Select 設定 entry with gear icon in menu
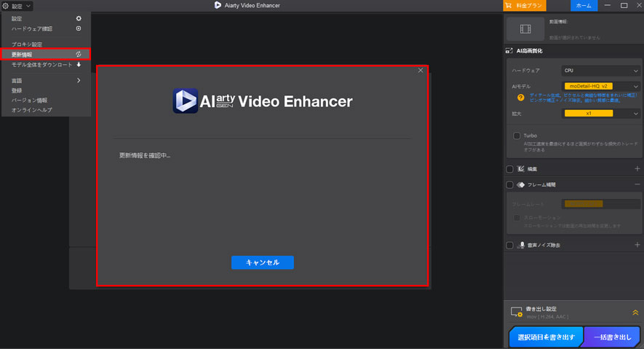The image size is (644, 349). click(46, 18)
